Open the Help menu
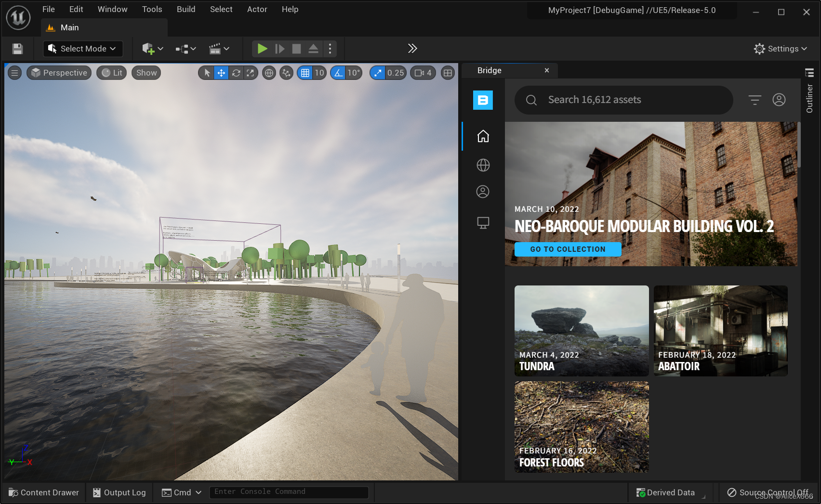 pos(290,9)
